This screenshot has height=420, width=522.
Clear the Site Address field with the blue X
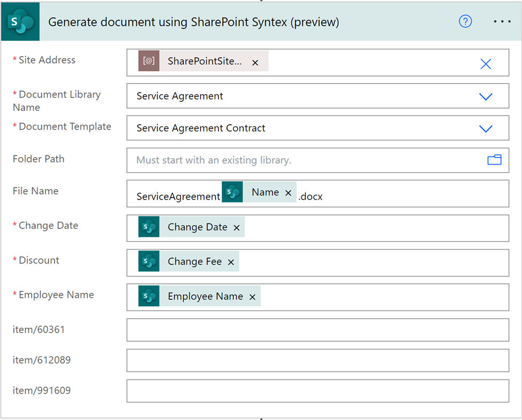click(486, 64)
